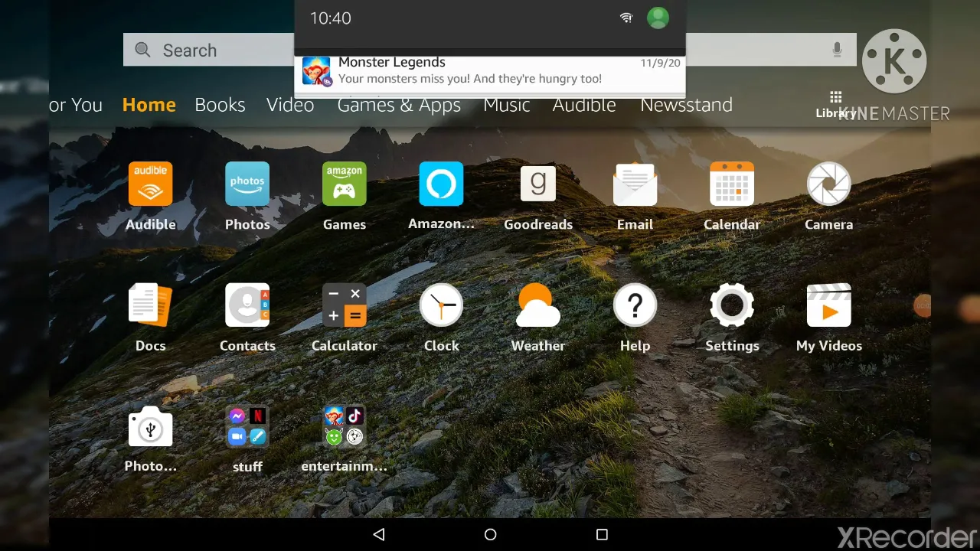
Task: Switch to the Music tab
Action: coord(507,105)
